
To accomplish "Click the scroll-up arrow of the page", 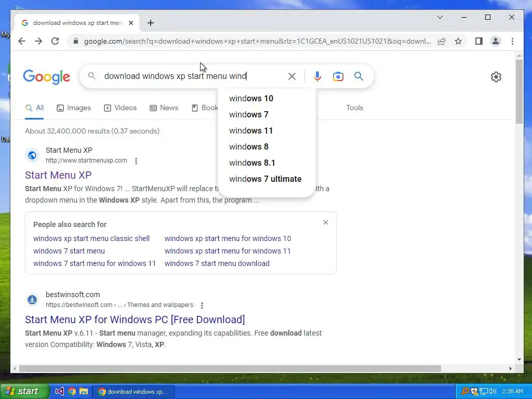I will pos(519,56).
